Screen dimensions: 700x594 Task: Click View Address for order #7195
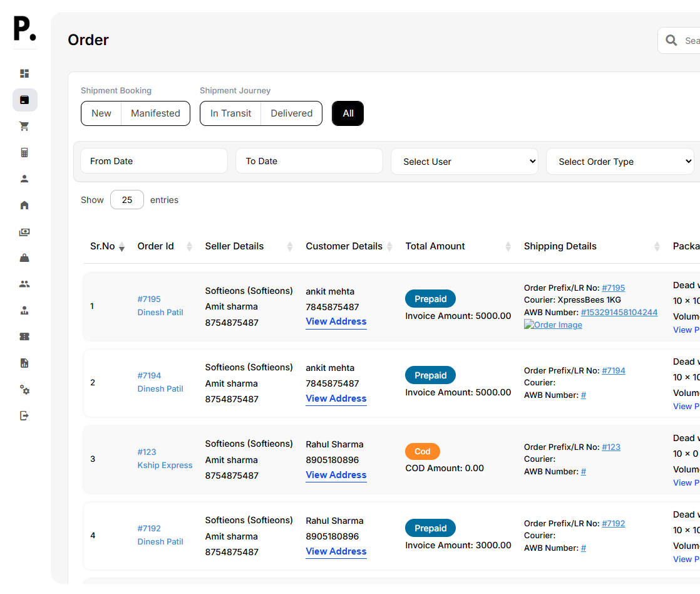(336, 321)
